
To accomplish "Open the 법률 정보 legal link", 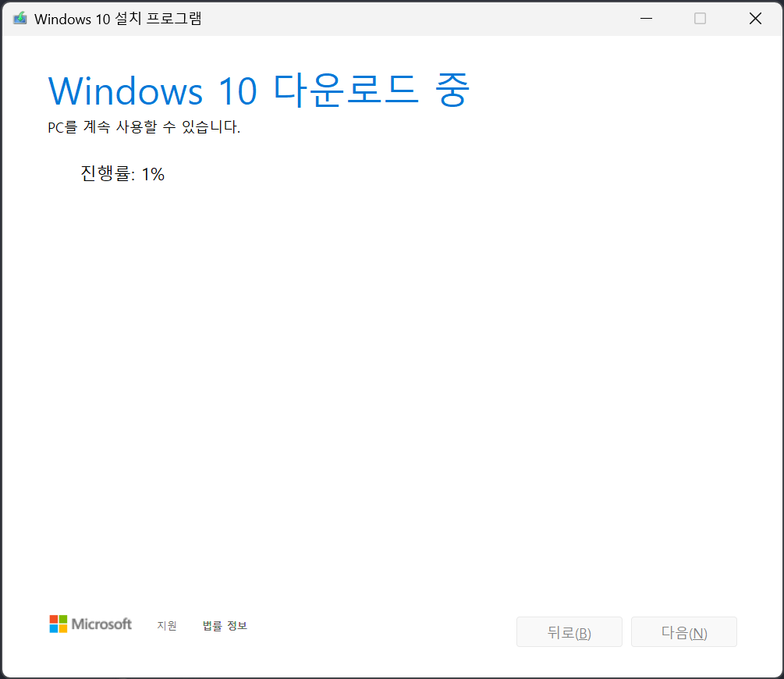I will coord(225,625).
